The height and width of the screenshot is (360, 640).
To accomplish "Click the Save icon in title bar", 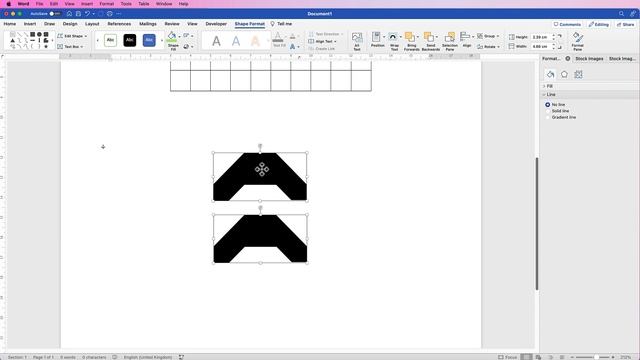I will point(78,13).
